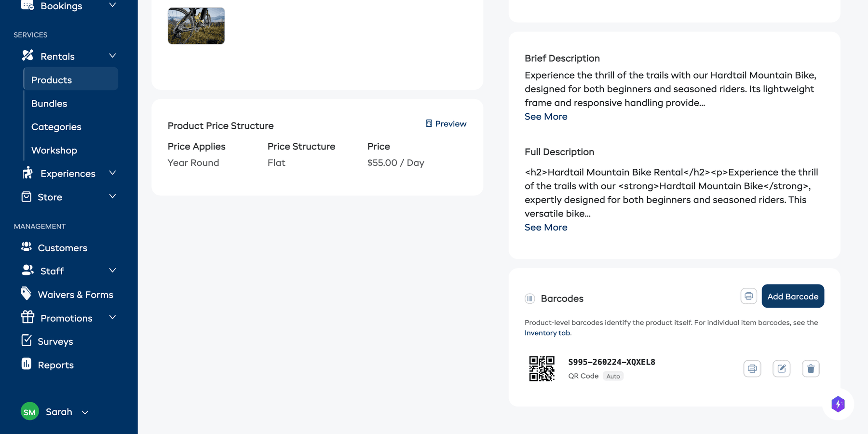Follow the Inventory tab link

click(x=547, y=333)
